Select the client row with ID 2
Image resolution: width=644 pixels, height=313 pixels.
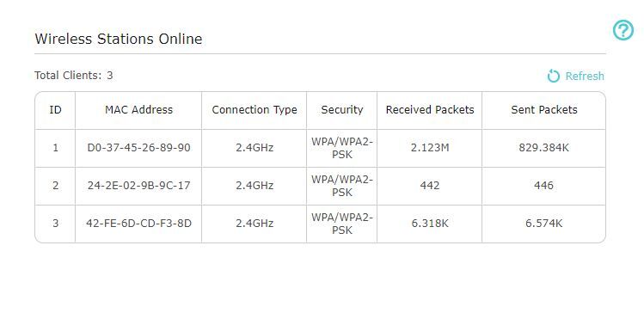point(321,186)
